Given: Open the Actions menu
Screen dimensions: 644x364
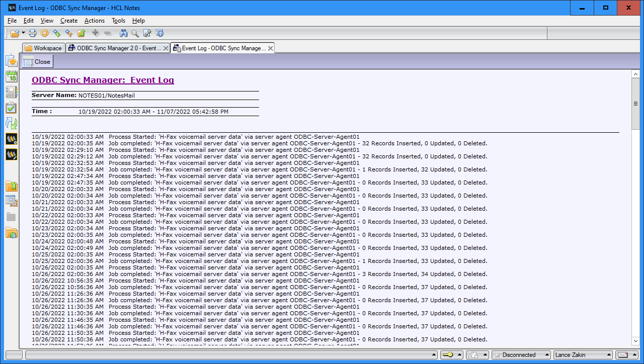Looking at the screenshot, I should click(94, 21).
